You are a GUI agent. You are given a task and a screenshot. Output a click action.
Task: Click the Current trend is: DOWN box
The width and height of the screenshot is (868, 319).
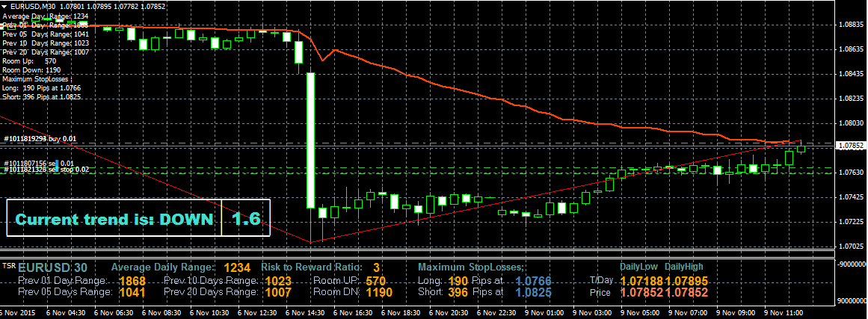(x=114, y=220)
